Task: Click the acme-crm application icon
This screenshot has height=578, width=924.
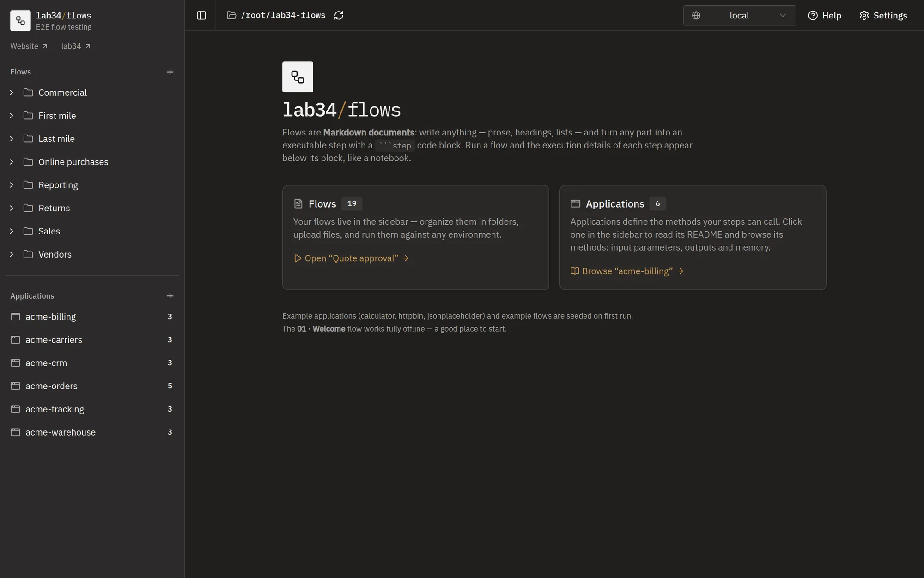Action: [15, 363]
